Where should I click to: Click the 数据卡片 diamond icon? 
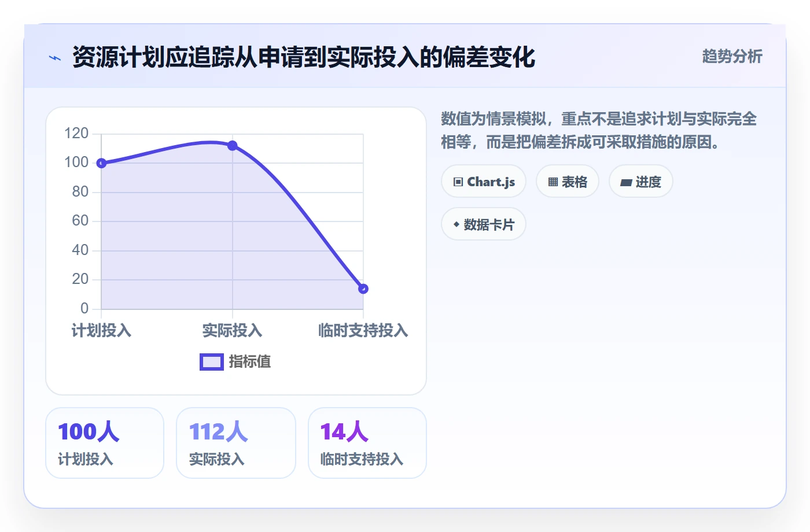[x=456, y=224]
